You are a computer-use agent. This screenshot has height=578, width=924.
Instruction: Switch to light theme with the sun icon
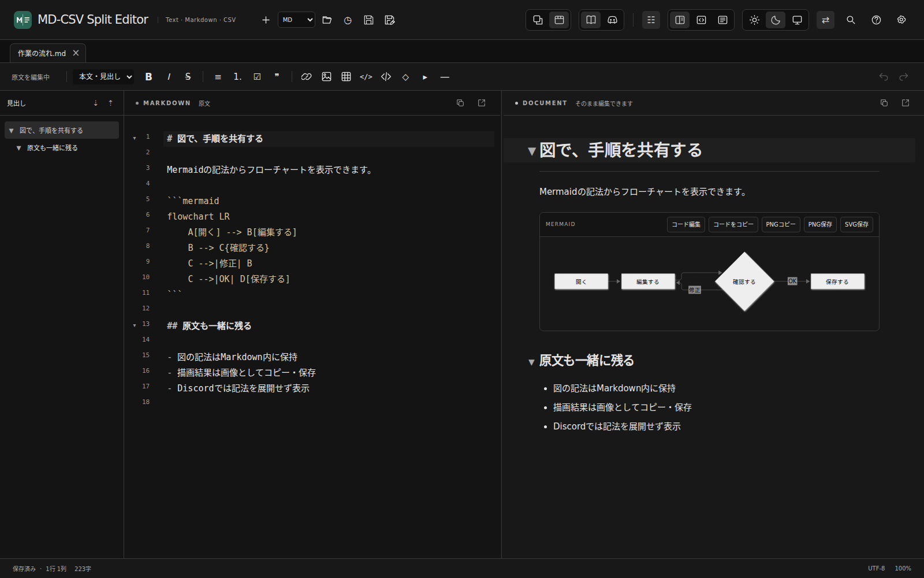tap(754, 20)
